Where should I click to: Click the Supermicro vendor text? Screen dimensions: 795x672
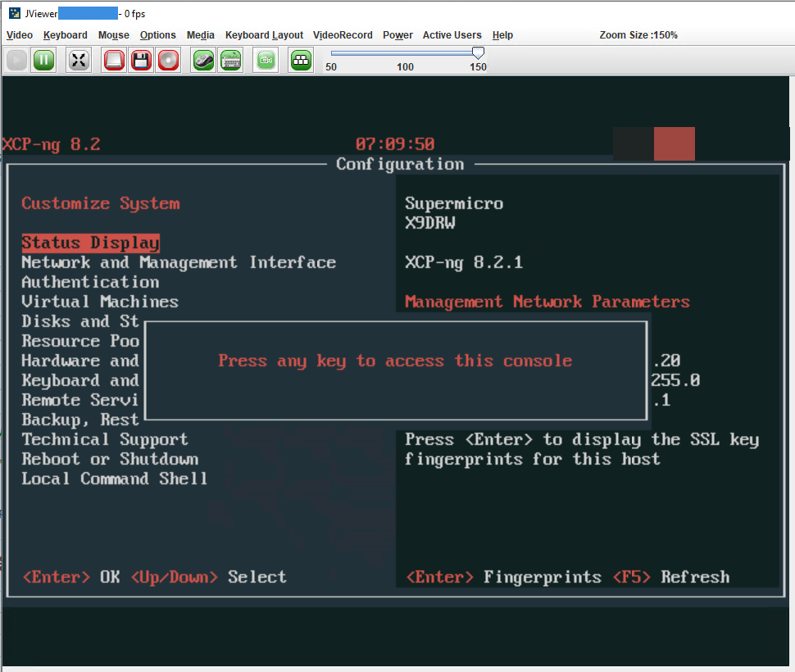454,204
